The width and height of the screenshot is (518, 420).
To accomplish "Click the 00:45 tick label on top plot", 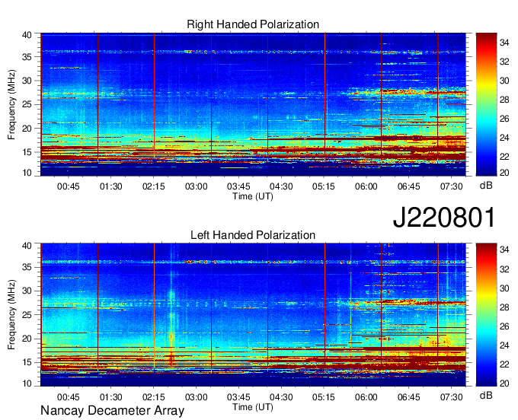I will coord(69,186).
